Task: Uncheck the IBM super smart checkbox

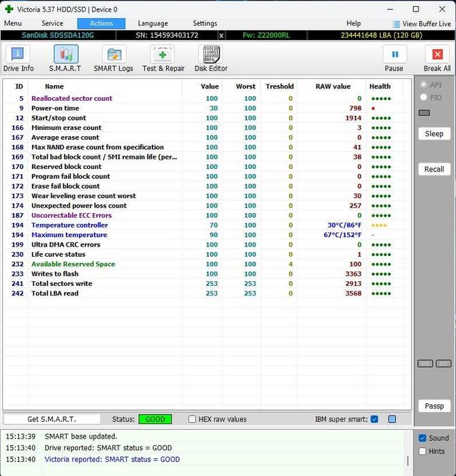Action: pyautogui.click(x=374, y=419)
